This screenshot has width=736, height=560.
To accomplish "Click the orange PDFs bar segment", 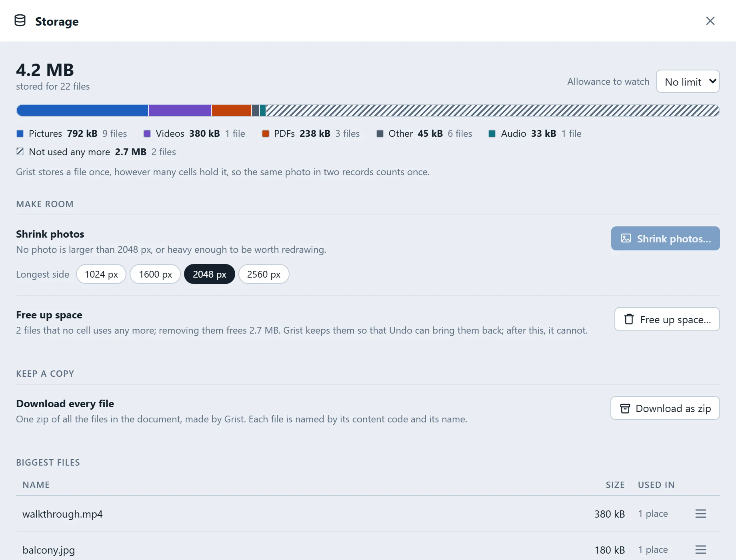I will pos(232,110).
